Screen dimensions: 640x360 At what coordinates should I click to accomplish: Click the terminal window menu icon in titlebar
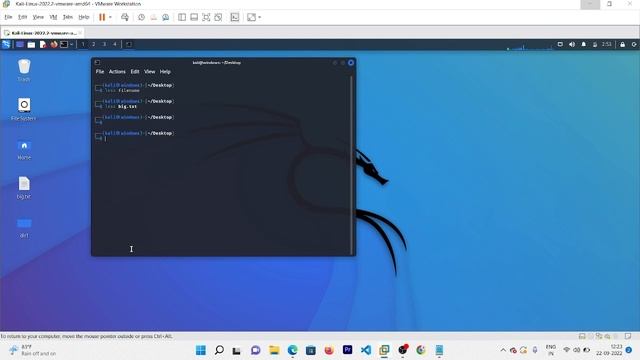click(x=97, y=62)
